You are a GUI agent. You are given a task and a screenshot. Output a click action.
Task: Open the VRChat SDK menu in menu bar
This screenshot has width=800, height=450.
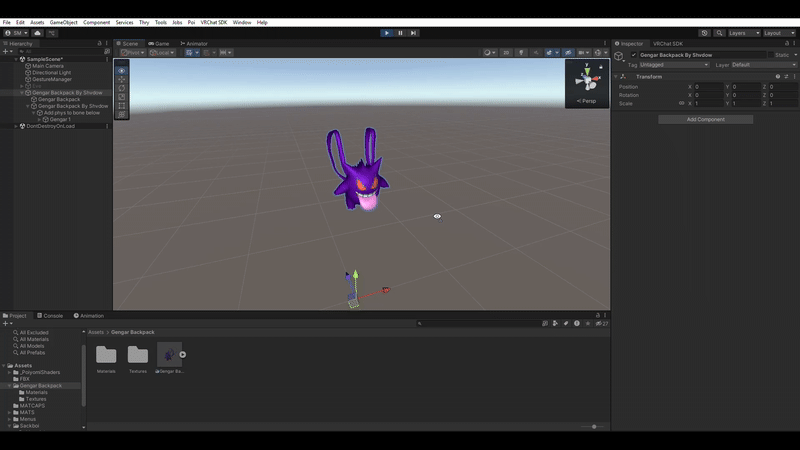[x=214, y=22]
